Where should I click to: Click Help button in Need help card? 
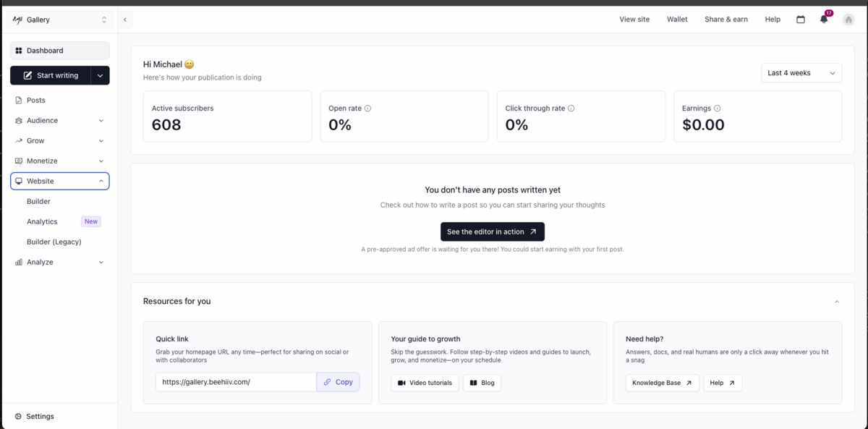[x=723, y=383]
